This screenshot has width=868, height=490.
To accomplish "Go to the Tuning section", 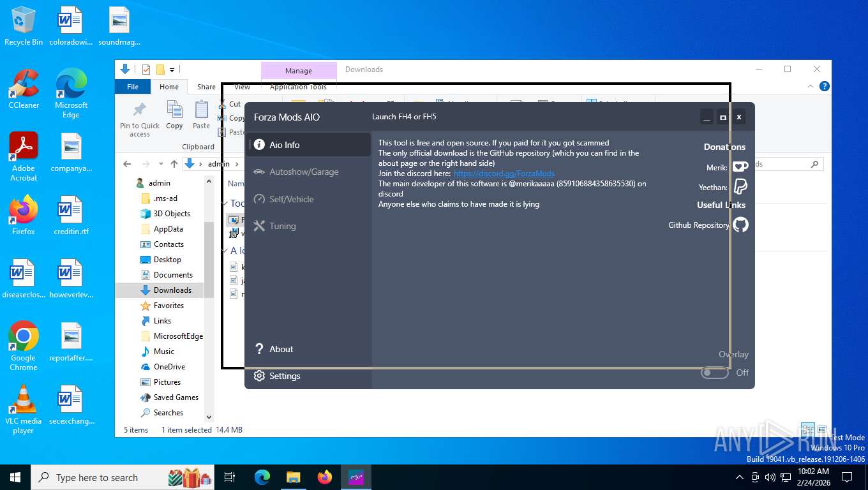I will pyautogui.click(x=308, y=226).
